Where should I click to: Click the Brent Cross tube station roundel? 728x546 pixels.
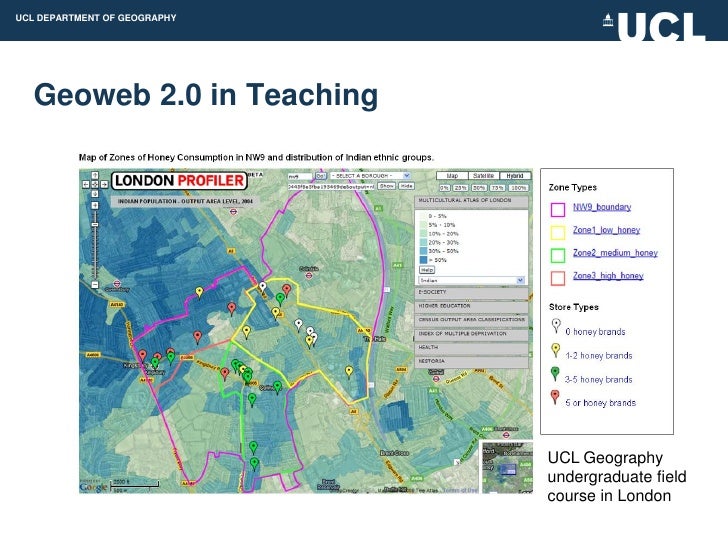point(507,435)
